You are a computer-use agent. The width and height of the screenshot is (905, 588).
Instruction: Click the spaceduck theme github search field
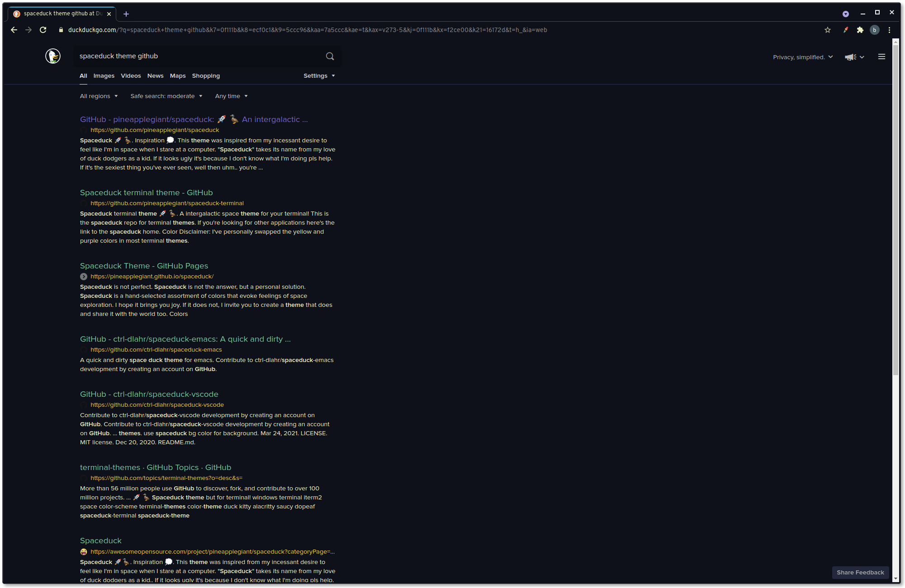[x=199, y=56]
